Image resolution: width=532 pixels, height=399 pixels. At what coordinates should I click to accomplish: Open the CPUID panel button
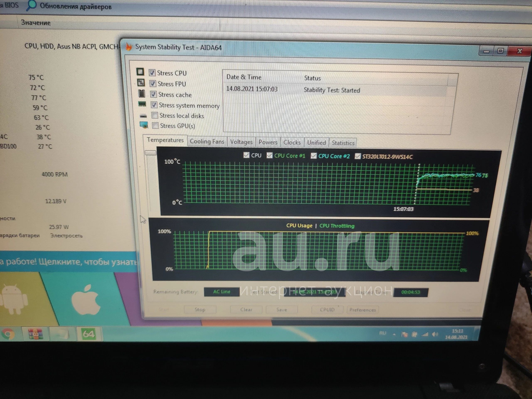point(327,310)
